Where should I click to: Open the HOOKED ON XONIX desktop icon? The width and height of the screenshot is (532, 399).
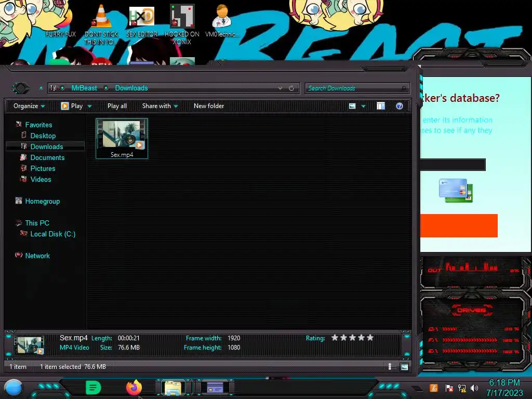pos(182,24)
